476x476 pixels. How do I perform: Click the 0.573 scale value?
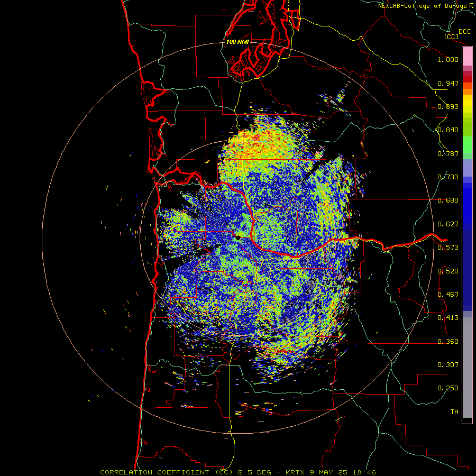(x=448, y=248)
